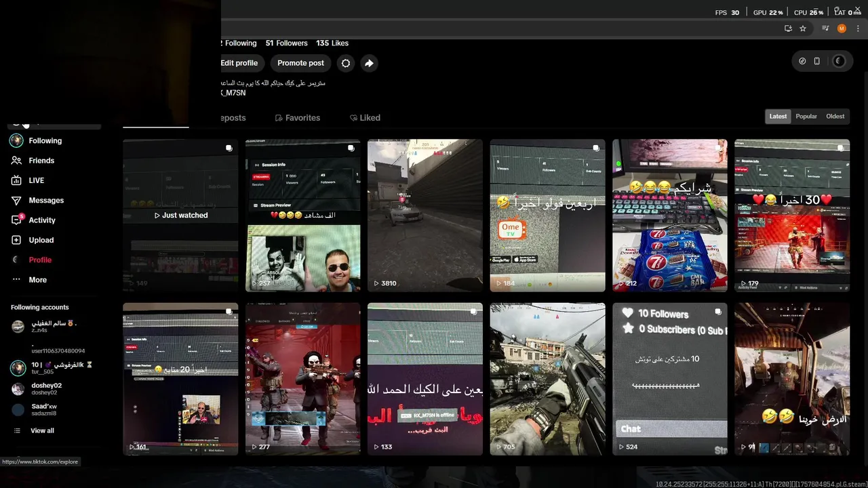Open the car game video with 3810 views
The image size is (868, 488).
pyautogui.click(x=425, y=216)
